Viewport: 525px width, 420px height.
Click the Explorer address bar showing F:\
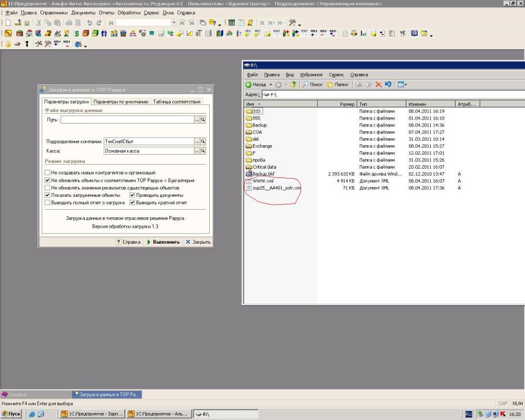(393, 95)
